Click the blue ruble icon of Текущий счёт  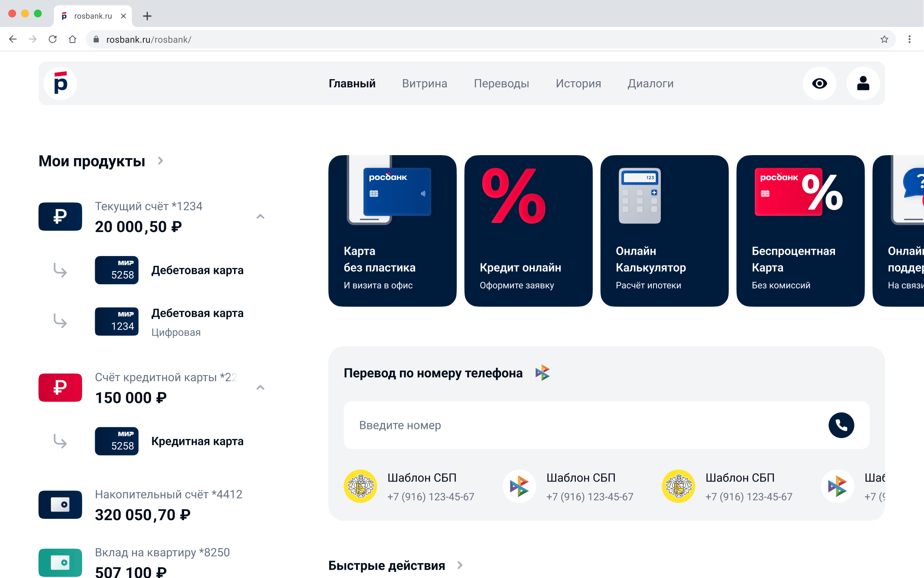click(60, 216)
